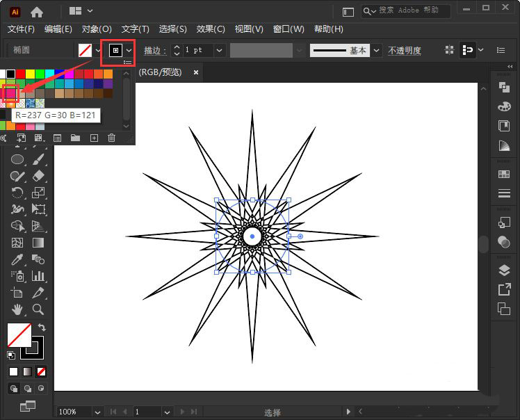Open the 效果(C) menu

pyautogui.click(x=210, y=29)
